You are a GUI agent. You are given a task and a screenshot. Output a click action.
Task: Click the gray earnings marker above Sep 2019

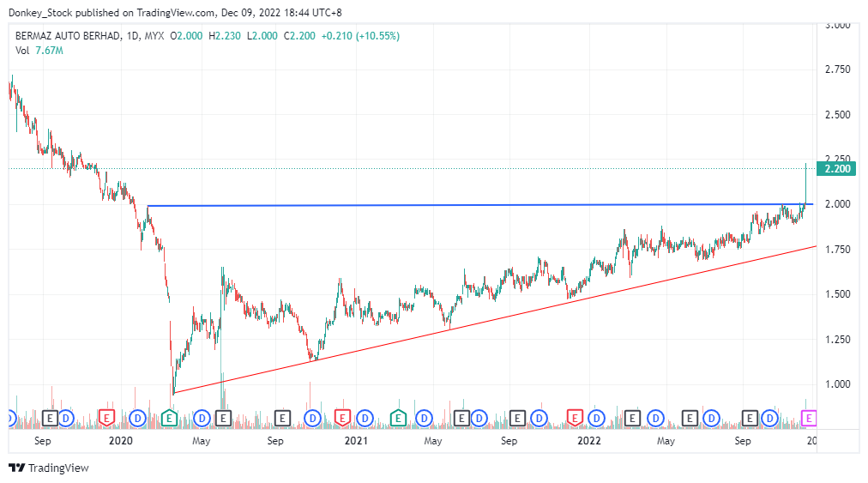pos(50,418)
